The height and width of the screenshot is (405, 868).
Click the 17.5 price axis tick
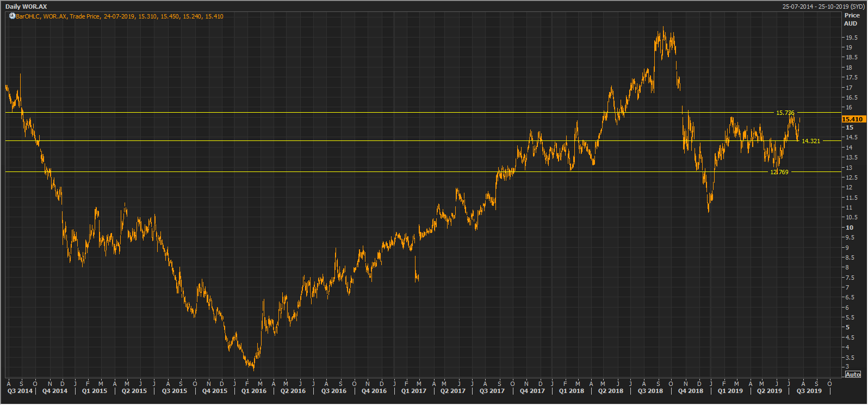pos(852,78)
